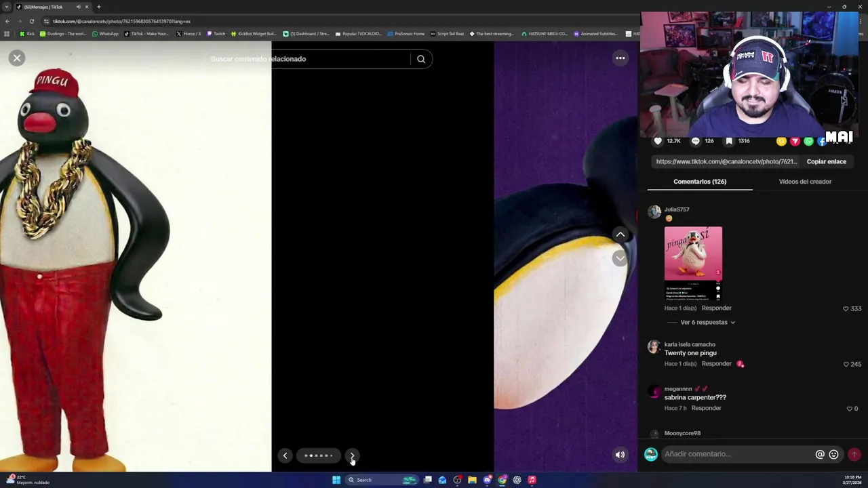Open a new browser tab
Image resolution: width=868 pixels, height=488 pixels.
point(99,7)
